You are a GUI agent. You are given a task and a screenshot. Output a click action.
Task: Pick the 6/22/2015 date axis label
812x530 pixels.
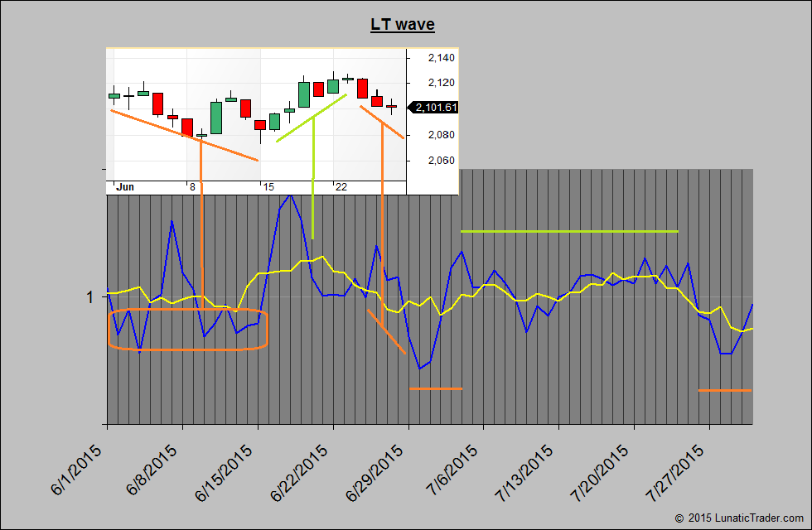coord(299,472)
